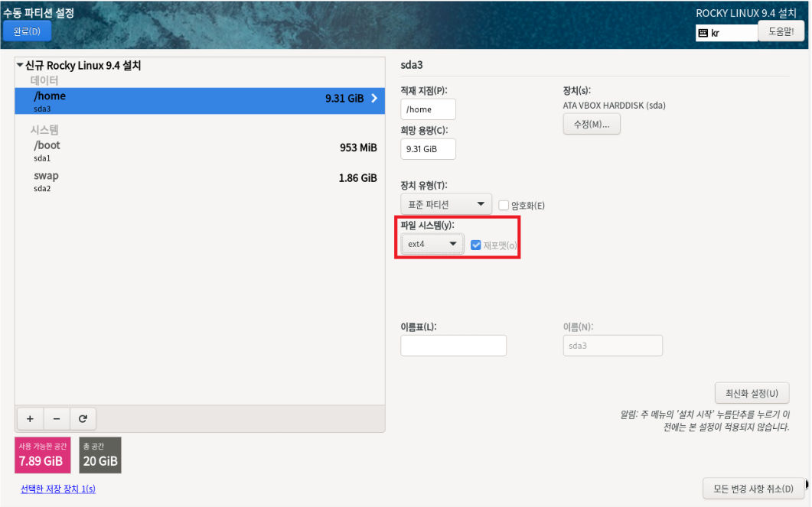The width and height of the screenshot is (812, 507).
Task: Open the 표준 파티션 device type dropdown
Action: coord(446,204)
